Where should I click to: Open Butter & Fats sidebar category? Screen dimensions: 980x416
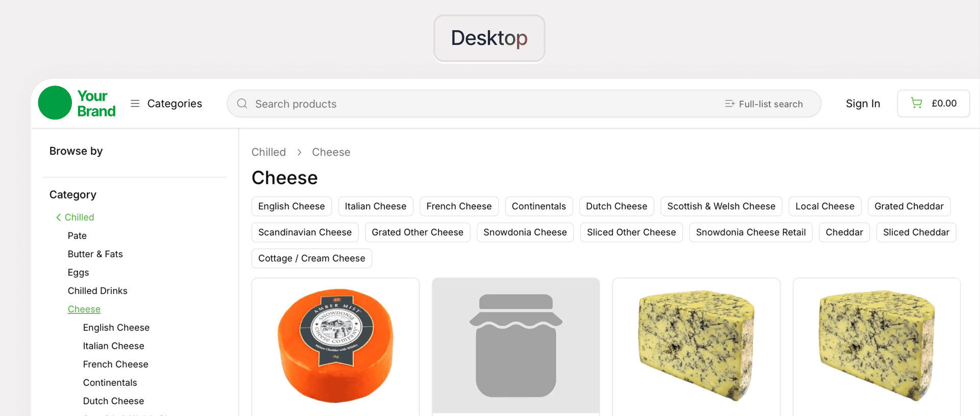(x=95, y=254)
